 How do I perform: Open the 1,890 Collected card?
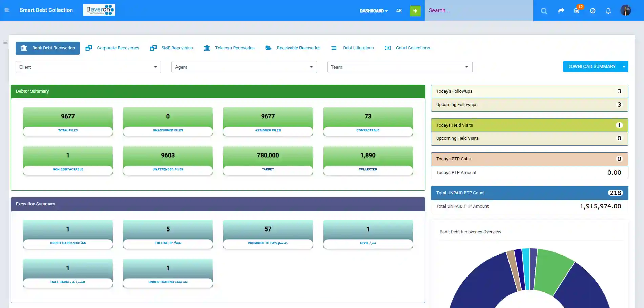tap(368, 161)
